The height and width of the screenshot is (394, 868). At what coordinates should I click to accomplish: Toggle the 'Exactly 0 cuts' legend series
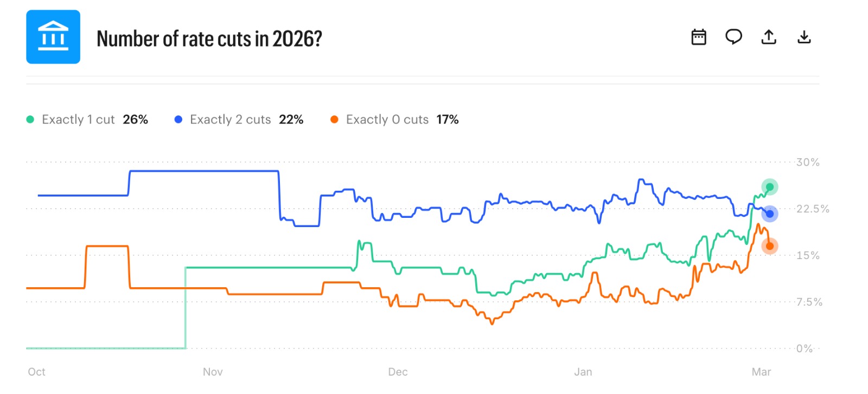(x=387, y=119)
